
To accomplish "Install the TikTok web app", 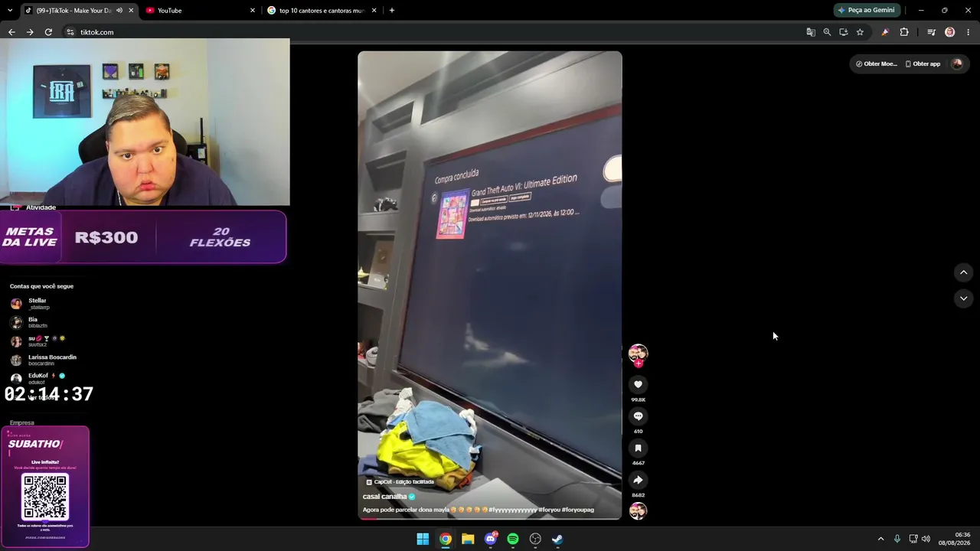I will tap(844, 32).
